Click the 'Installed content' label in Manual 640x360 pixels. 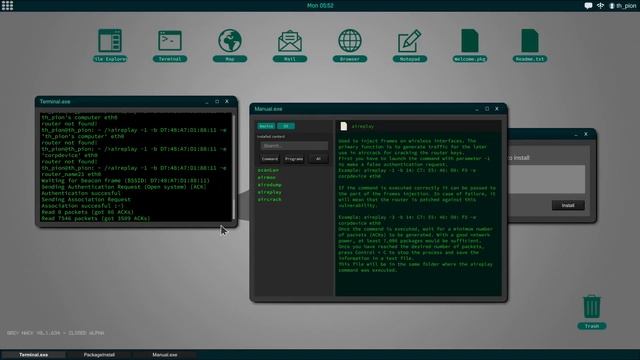point(271,137)
